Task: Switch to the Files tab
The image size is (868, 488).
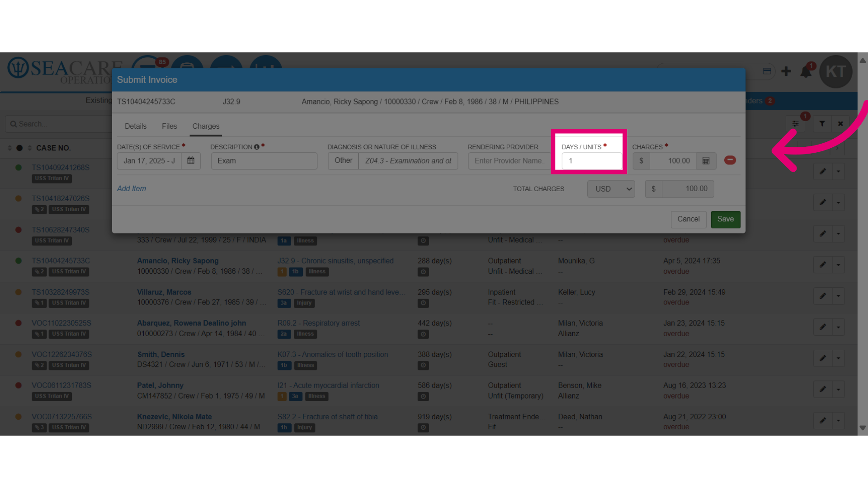Action: [x=170, y=127]
